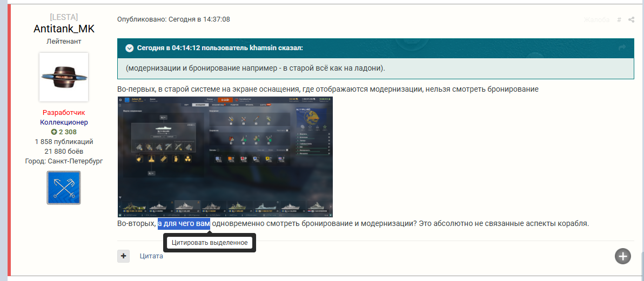Click the [LESTA] clan tag

(x=64, y=17)
